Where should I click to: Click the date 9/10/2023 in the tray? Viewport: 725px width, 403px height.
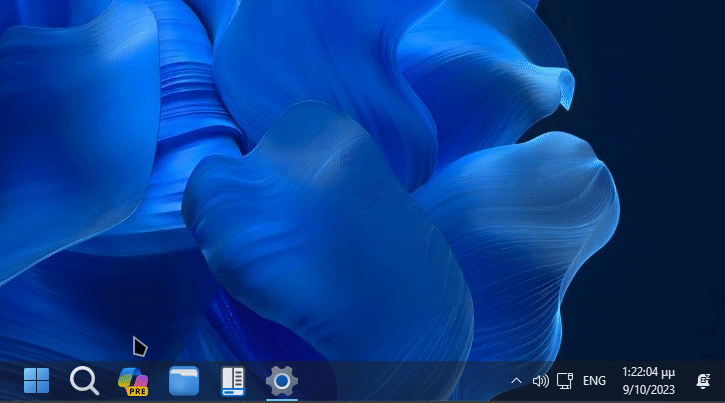[648, 390]
